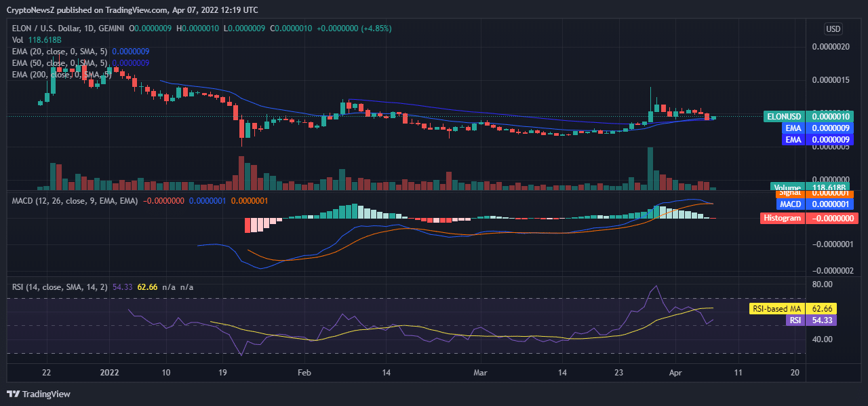Click the tallest volume bar in late March
This screenshot has height=406, width=868.
(x=650, y=168)
